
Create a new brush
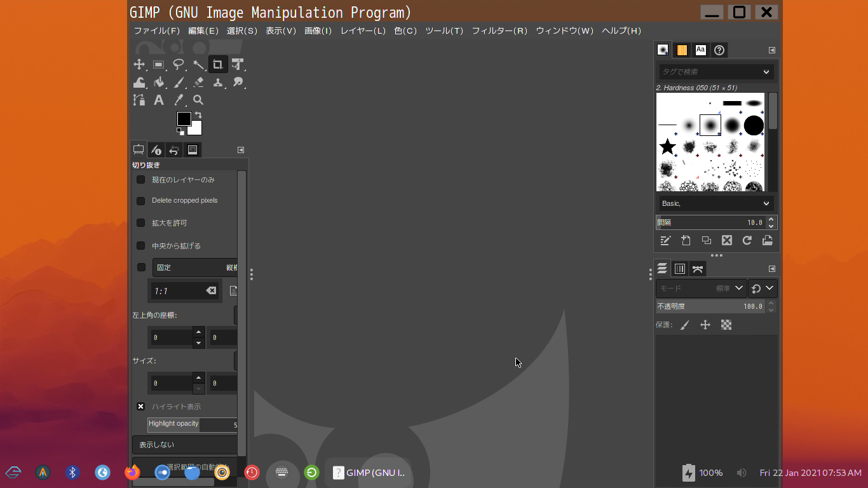(x=686, y=240)
